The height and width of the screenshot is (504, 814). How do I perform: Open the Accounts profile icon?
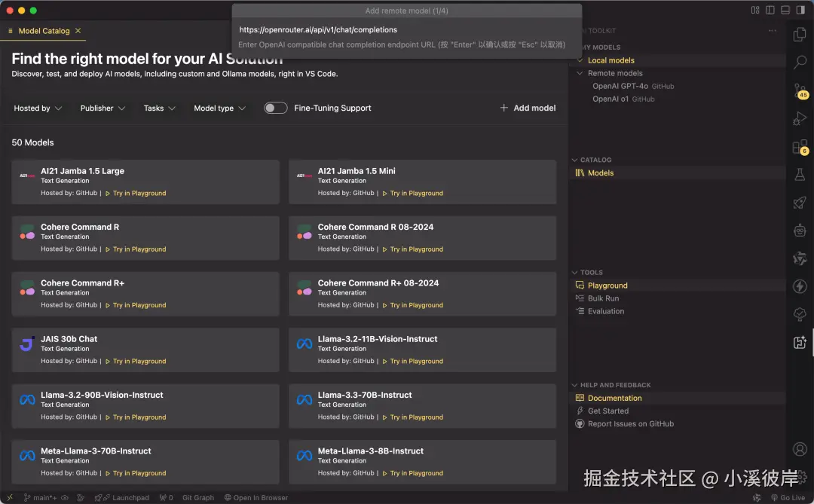click(x=800, y=449)
